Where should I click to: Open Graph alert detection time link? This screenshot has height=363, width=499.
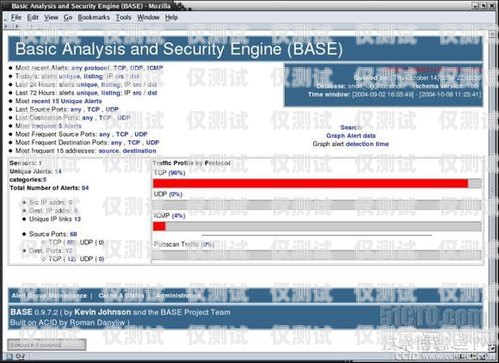[x=351, y=144]
